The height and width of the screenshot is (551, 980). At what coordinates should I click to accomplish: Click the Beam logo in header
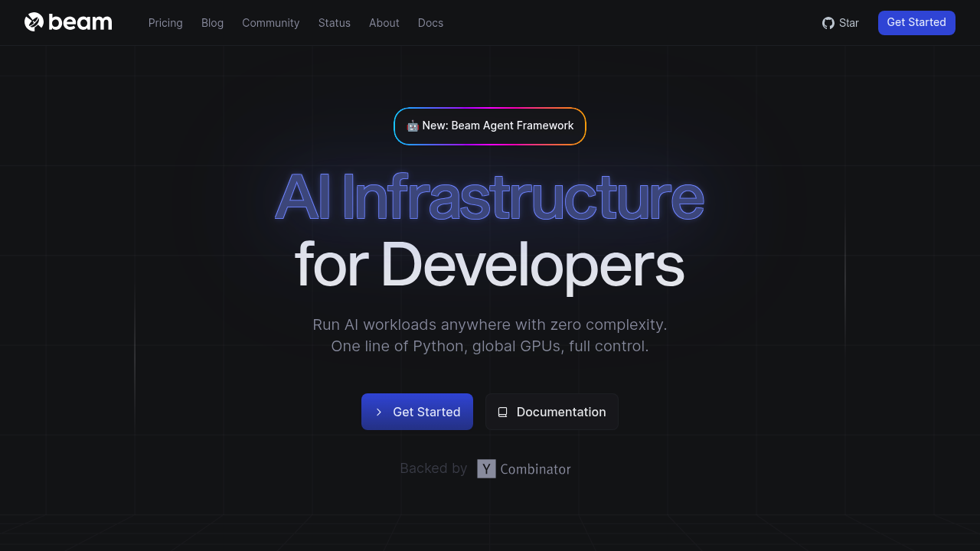68,22
